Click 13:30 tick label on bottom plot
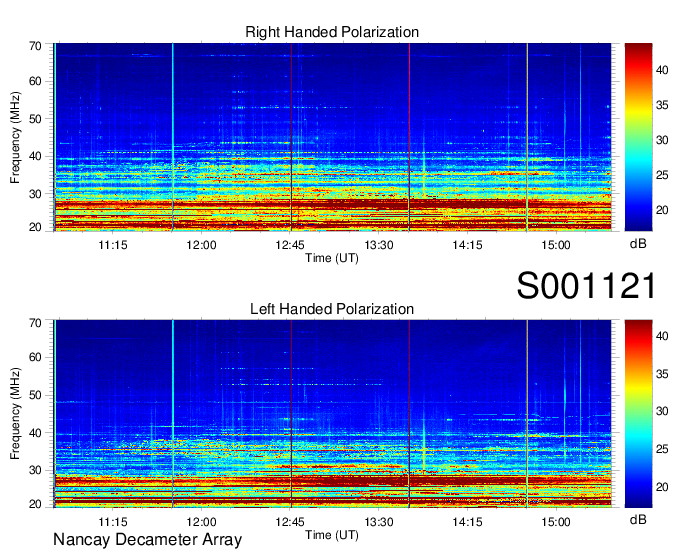 [x=379, y=522]
